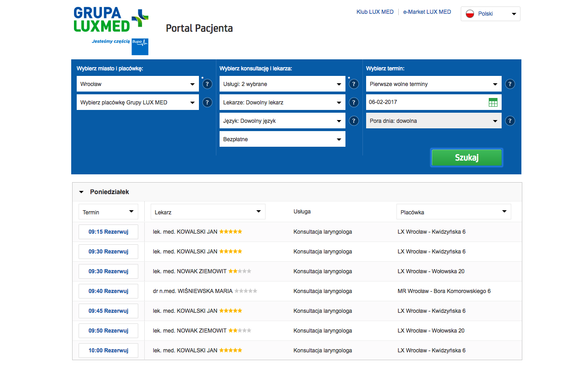The height and width of the screenshot is (368, 588).
Task: Open calendar icon in date field
Action: [493, 103]
